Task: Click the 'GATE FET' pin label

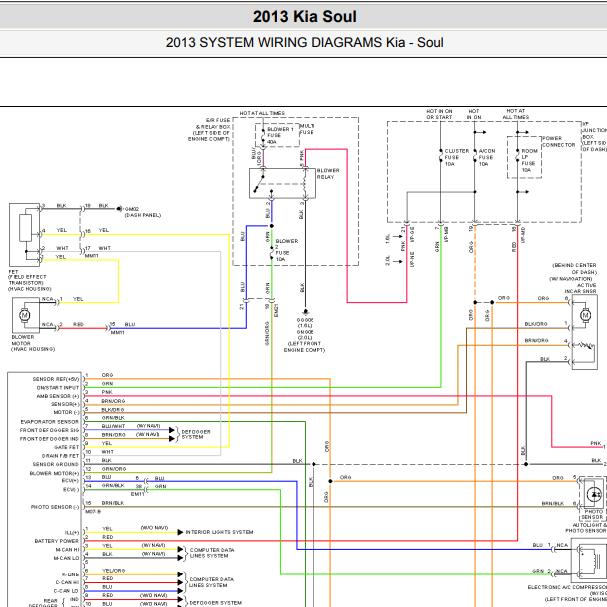Action: (x=67, y=447)
